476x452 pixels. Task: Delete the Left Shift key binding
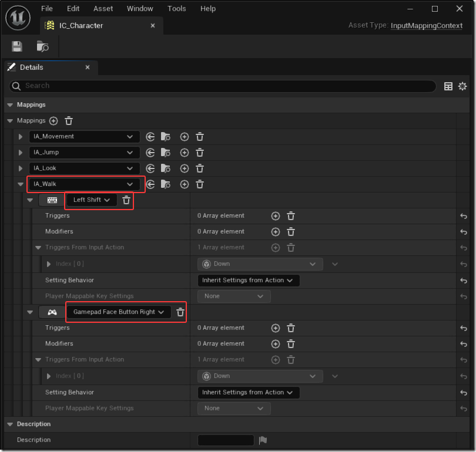[x=126, y=200]
